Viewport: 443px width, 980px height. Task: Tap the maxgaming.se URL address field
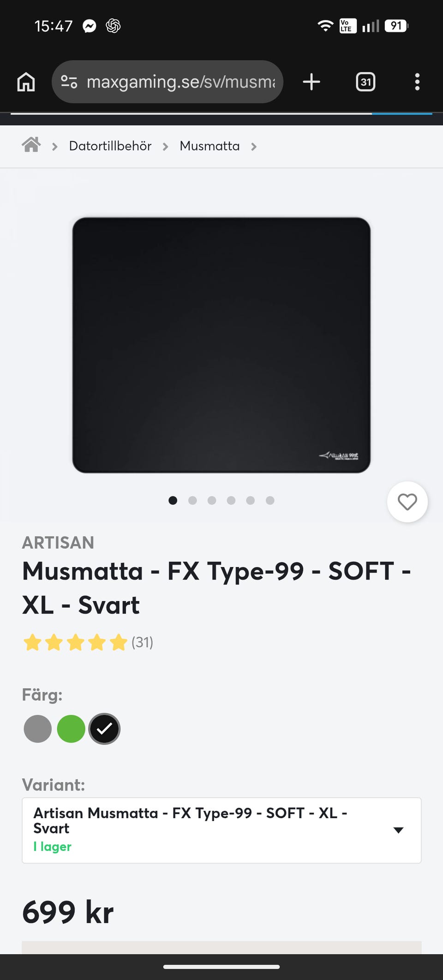(181, 82)
